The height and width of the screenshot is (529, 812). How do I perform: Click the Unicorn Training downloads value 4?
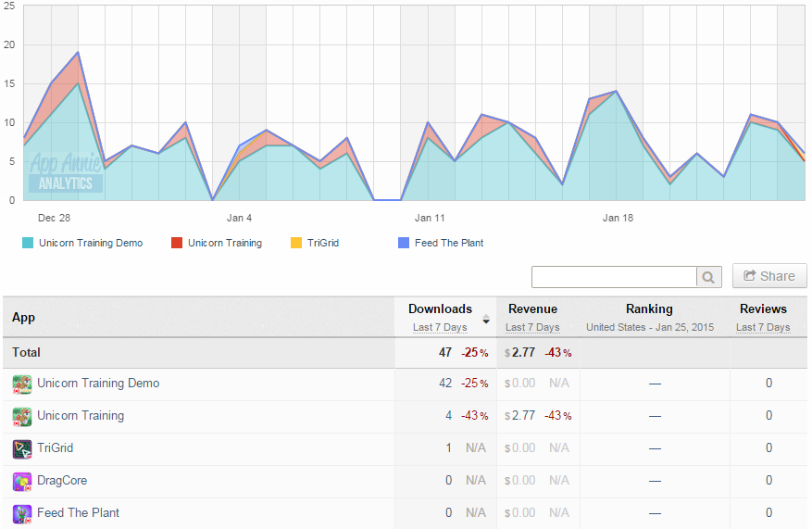coord(448,415)
